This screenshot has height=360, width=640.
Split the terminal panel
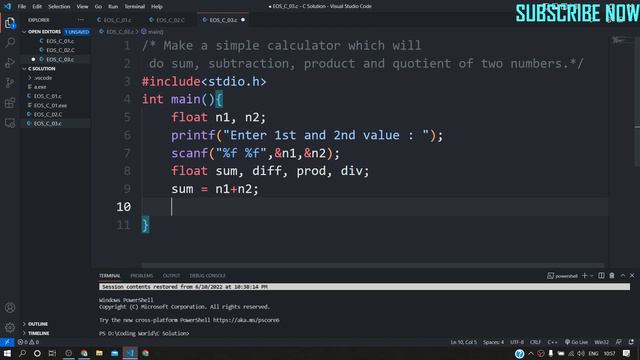tap(601, 276)
